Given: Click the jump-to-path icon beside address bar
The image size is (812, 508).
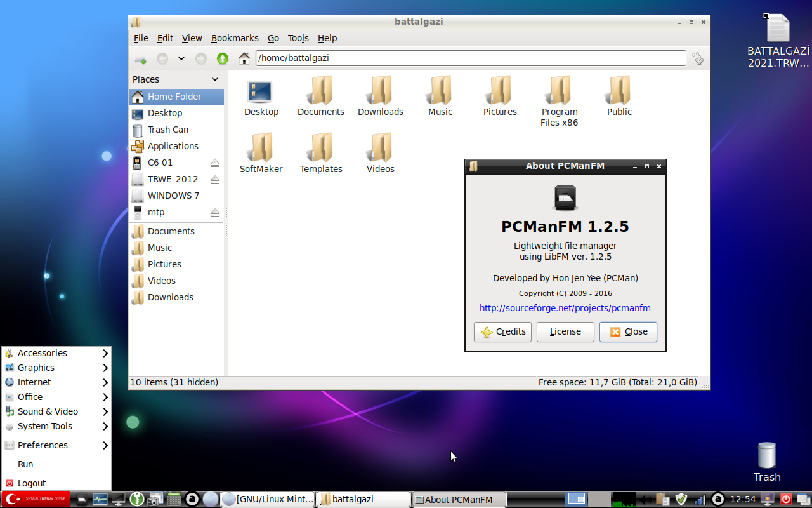Looking at the screenshot, I should [x=698, y=58].
